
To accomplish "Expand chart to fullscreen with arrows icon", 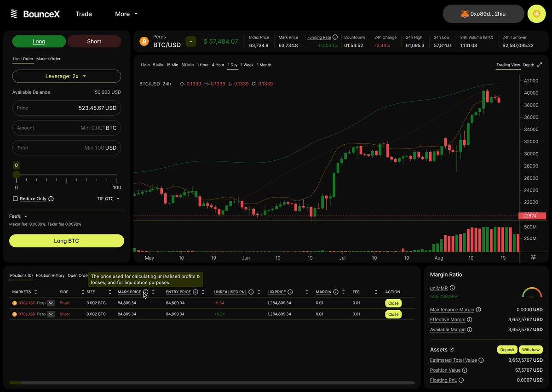I will [x=540, y=65].
